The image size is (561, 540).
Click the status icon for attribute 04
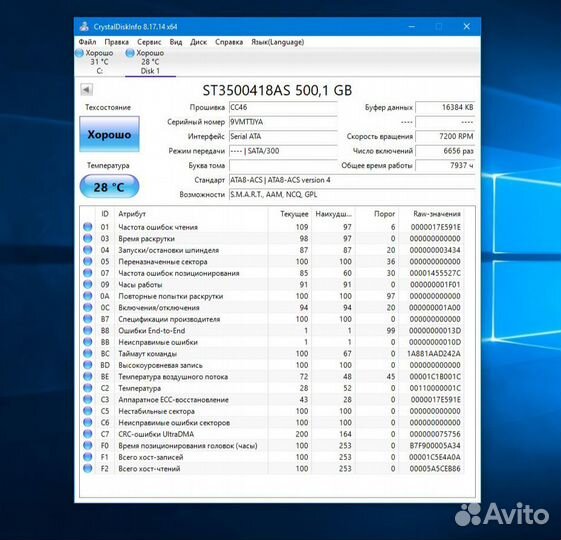click(x=88, y=250)
